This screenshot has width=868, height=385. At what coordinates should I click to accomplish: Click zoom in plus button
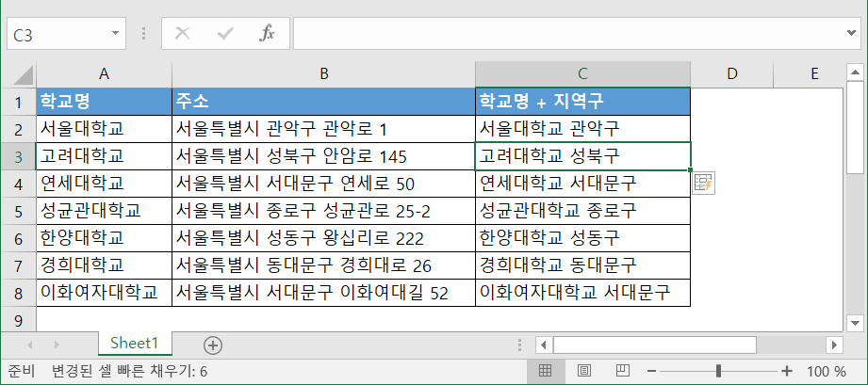[787, 371]
